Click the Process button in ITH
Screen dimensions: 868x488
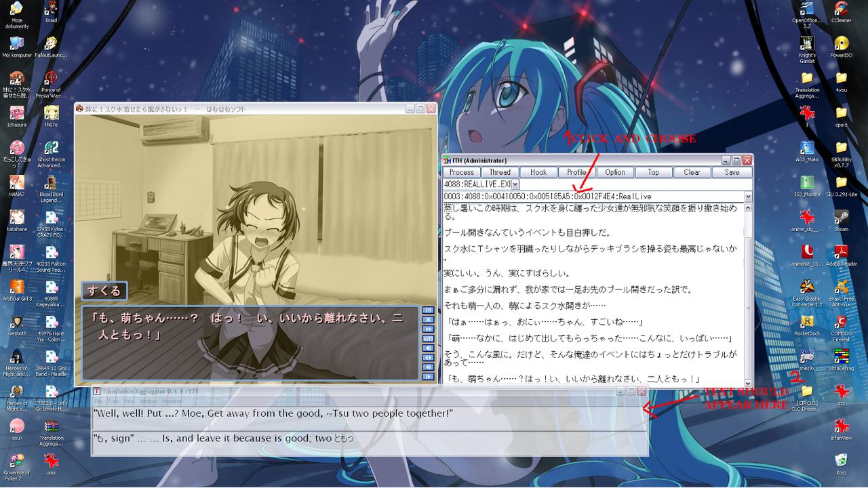point(462,172)
